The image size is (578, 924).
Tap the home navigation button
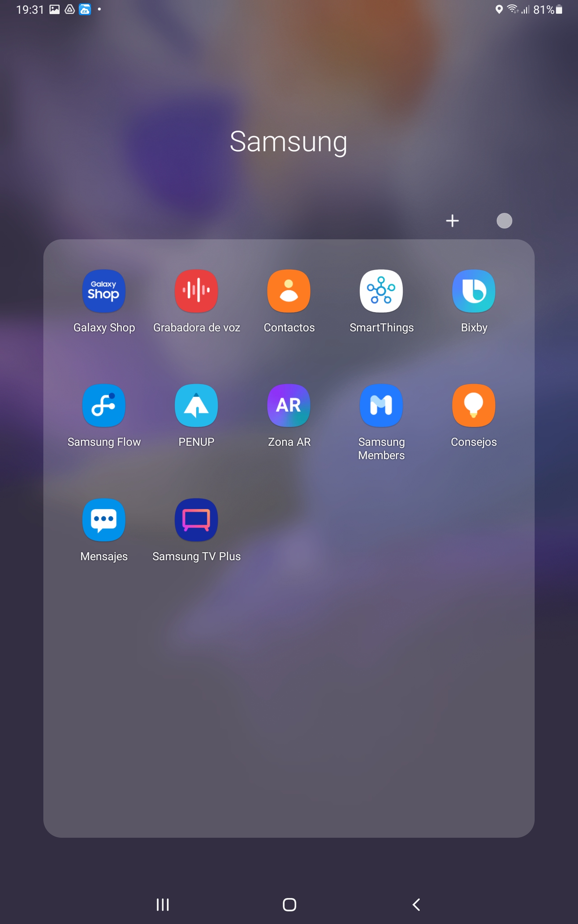click(289, 904)
